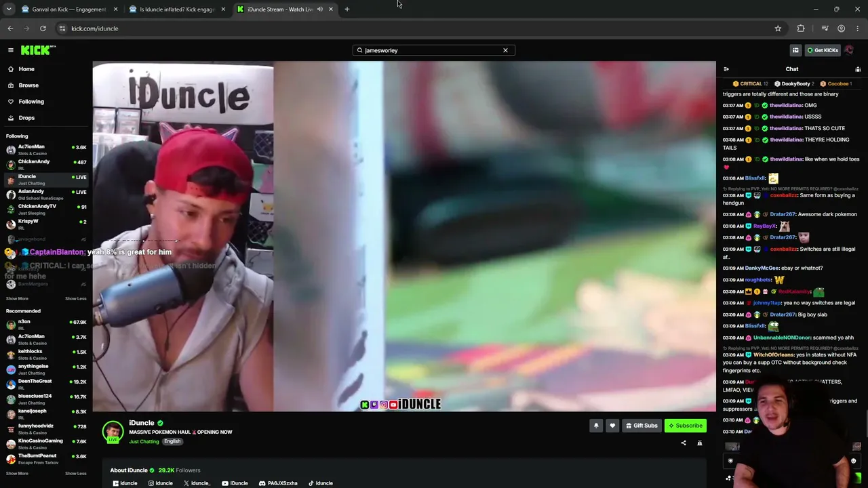The image size is (868, 488).
Task: Open the media controls icon in toolbar
Action: (825, 28)
